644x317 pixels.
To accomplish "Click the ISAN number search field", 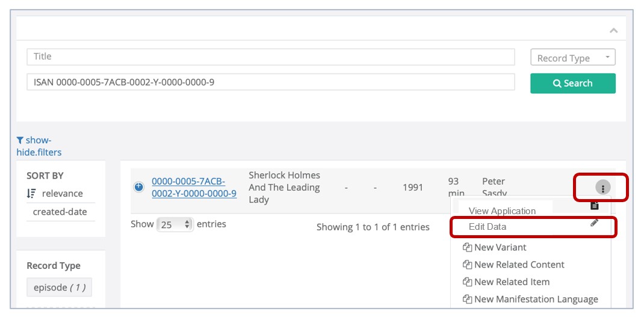I will tap(271, 82).
